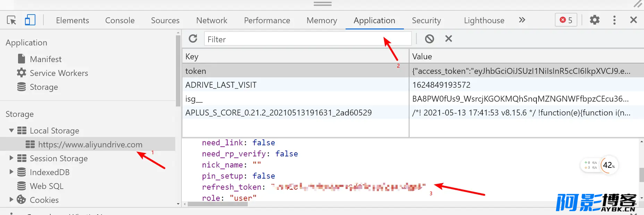Switch to the Network tab

coord(212,20)
